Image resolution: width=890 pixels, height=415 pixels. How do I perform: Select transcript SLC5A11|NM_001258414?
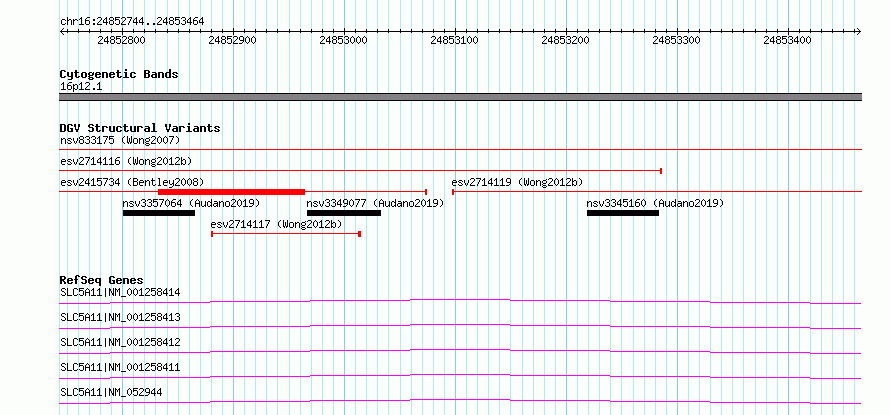point(120,293)
